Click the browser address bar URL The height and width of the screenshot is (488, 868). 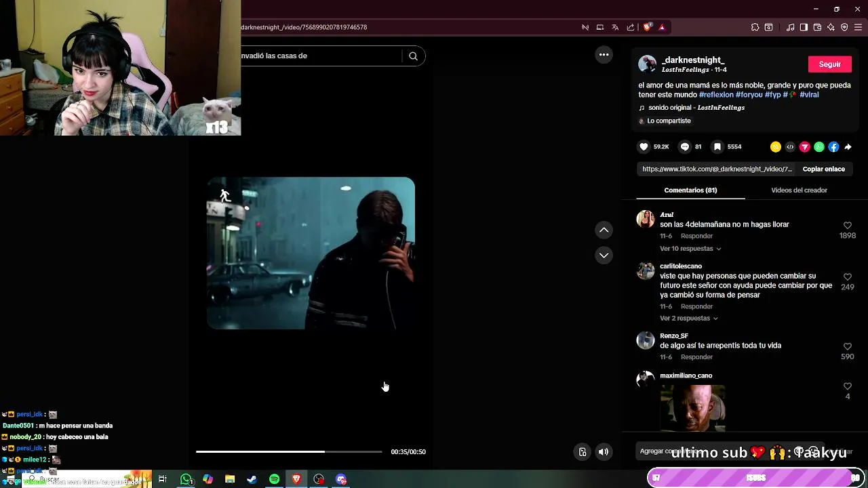tap(304, 28)
